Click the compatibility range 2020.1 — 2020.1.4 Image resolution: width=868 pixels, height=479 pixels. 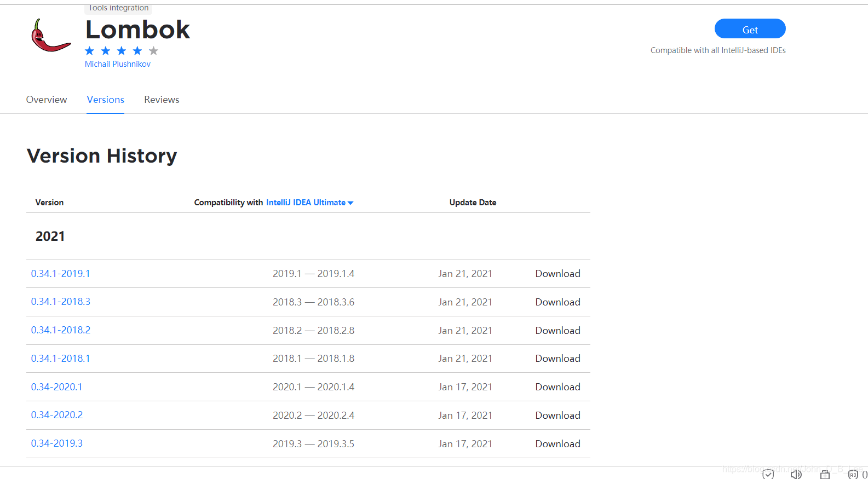coord(313,387)
